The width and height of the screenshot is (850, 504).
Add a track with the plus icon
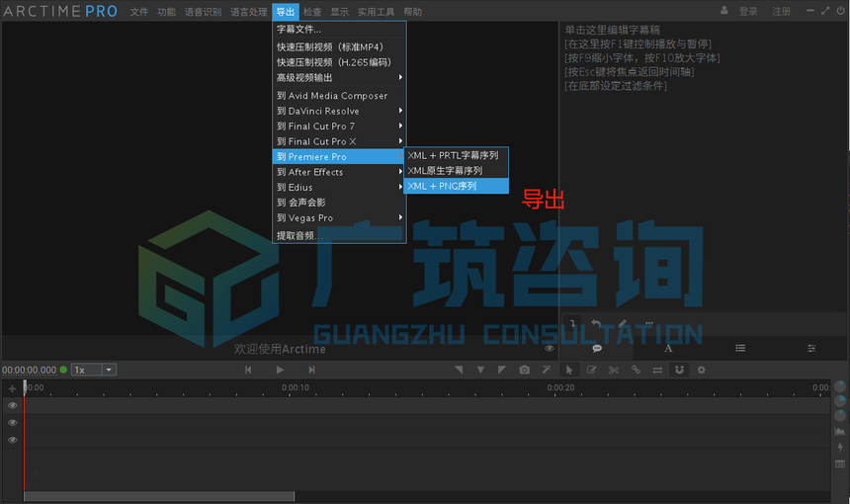(x=12, y=388)
